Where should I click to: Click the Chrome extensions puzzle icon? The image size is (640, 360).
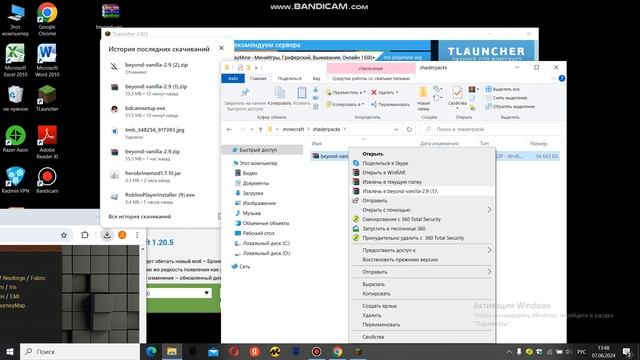pyautogui.click(x=85, y=235)
